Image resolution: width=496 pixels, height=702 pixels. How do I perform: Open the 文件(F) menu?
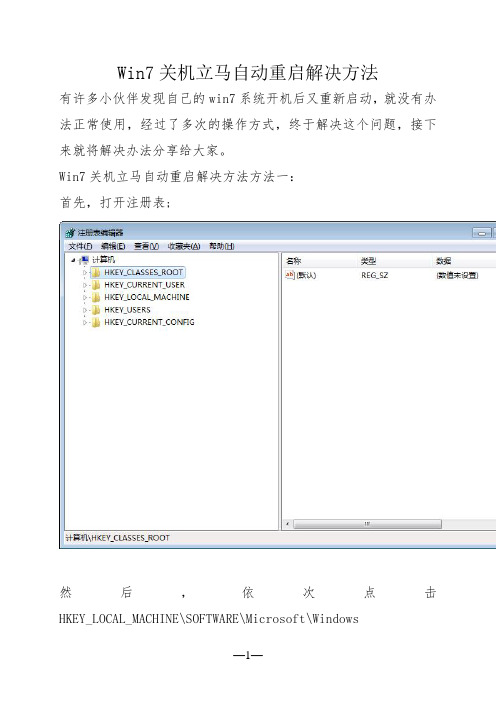pos(80,246)
